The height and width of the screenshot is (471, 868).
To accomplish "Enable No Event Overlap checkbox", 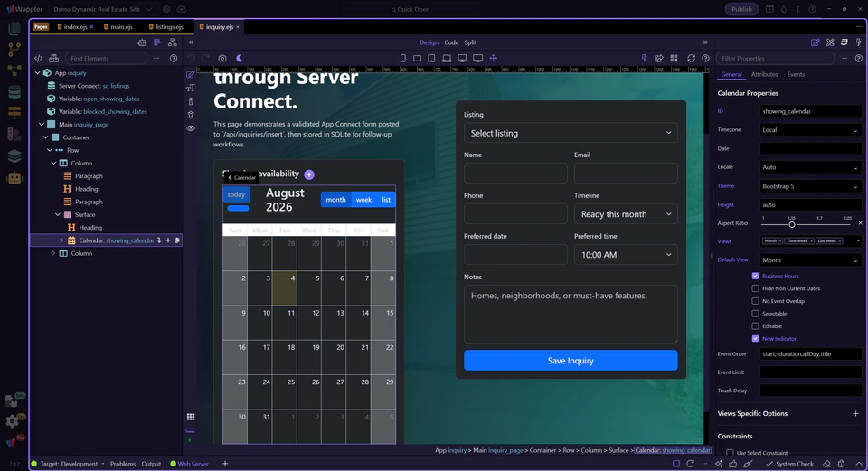I will [x=755, y=301].
